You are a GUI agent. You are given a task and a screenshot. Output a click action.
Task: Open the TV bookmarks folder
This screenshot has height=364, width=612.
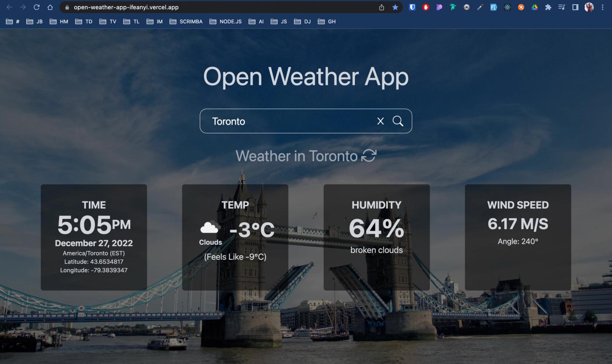tap(108, 21)
